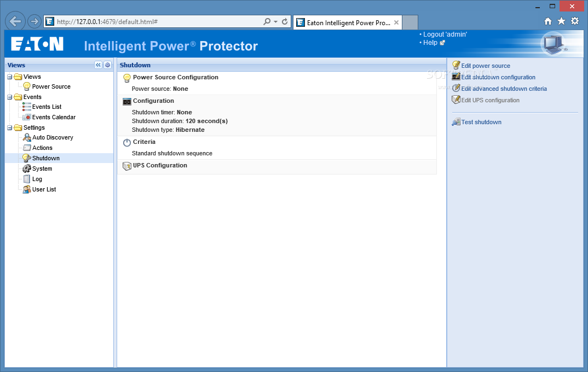Open the User List page
This screenshot has height=372, width=588.
click(x=44, y=190)
